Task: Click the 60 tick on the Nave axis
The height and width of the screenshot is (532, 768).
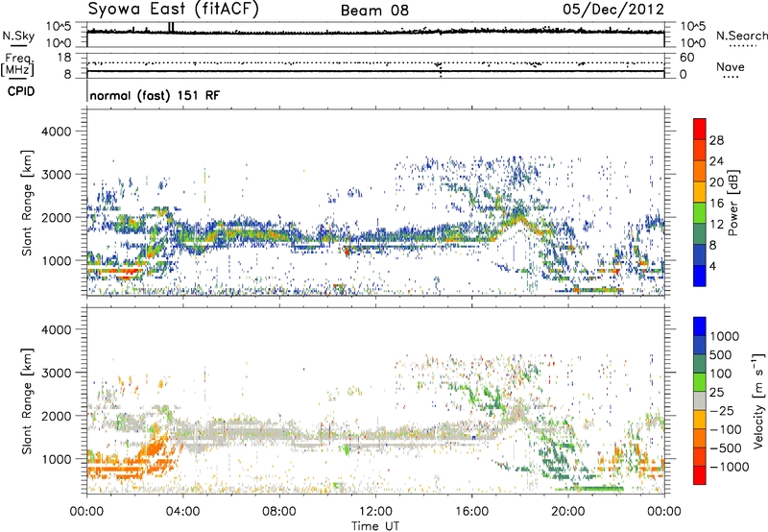Action: click(686, 58)
